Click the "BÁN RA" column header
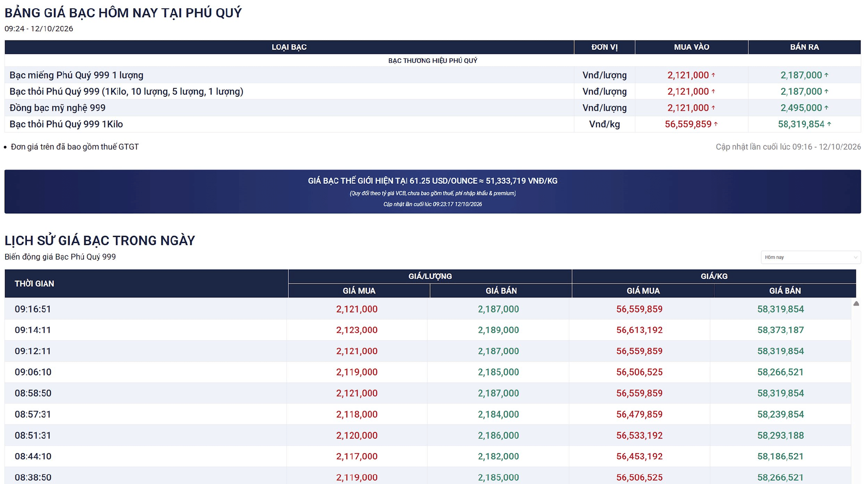The width and height of the screenshot is (868, 484). [x=804, y=47]
